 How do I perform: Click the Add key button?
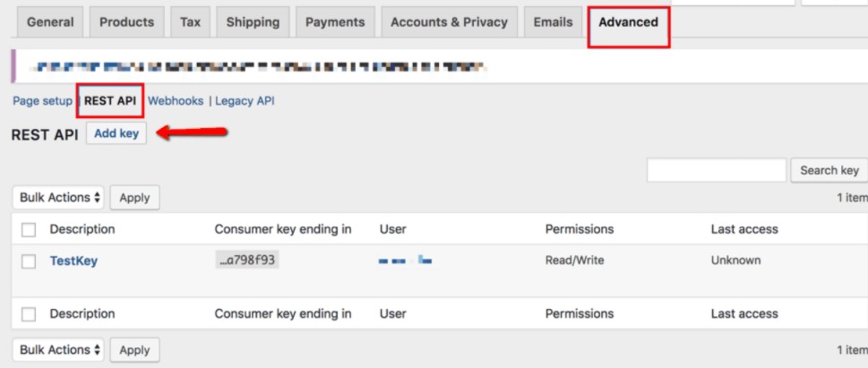116,133
